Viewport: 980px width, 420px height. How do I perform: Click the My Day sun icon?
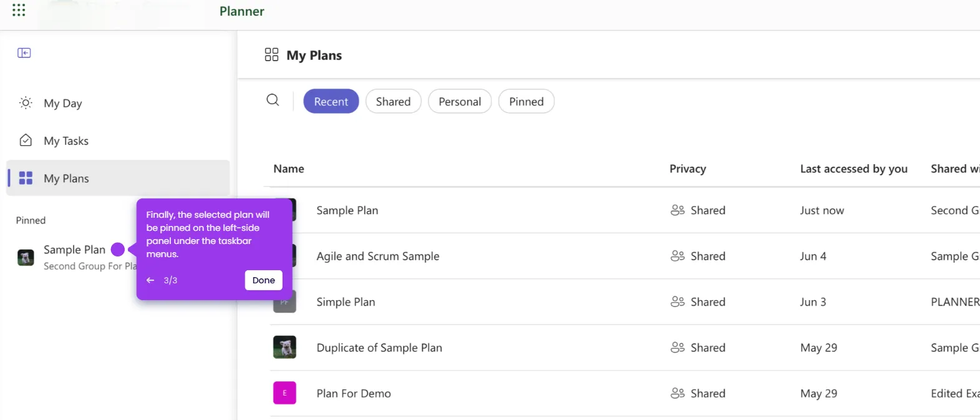tap(26, 103)
